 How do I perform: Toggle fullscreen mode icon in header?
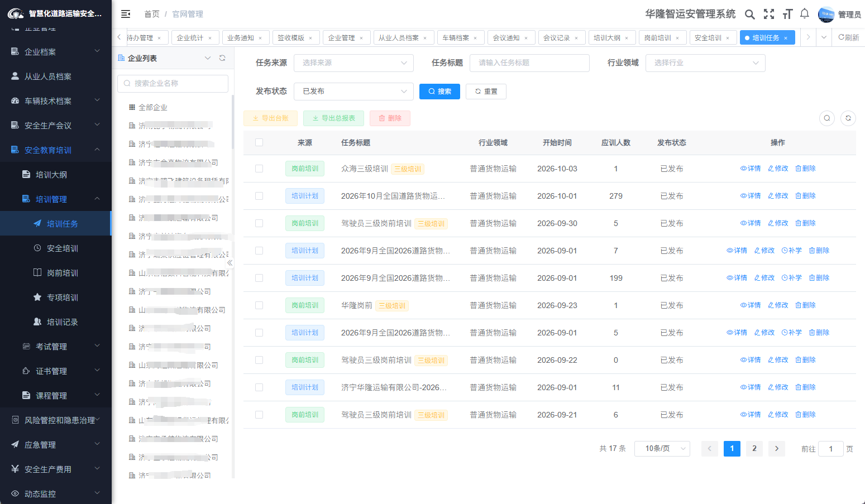[769, 15]
